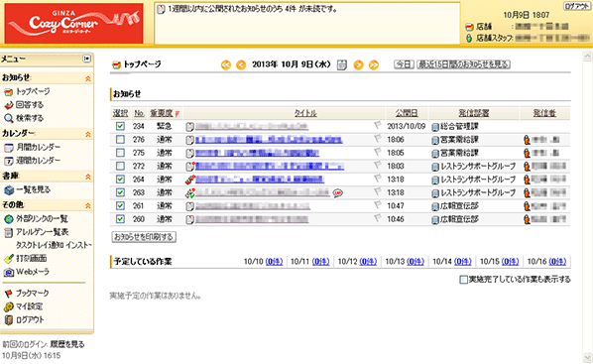Click the flag icon in row 272
Screen dimensions: 593x364
tap(378, 165)
